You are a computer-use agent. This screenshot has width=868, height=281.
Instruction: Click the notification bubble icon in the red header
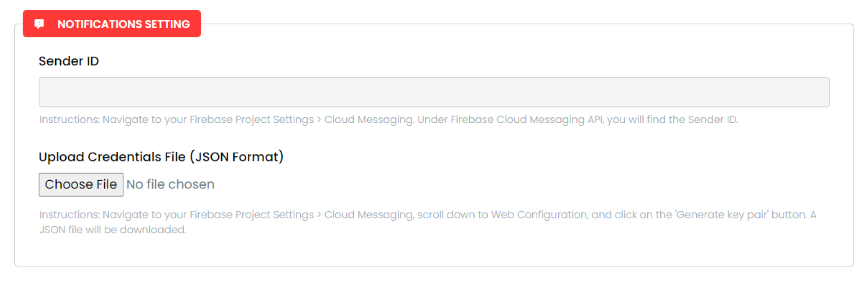pyautogui.click(x=40, y=24)
